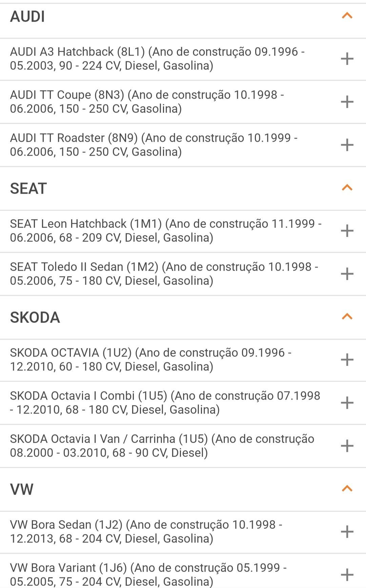Tap plus icon for SKODA Octavia I Combi

point(347,403)
